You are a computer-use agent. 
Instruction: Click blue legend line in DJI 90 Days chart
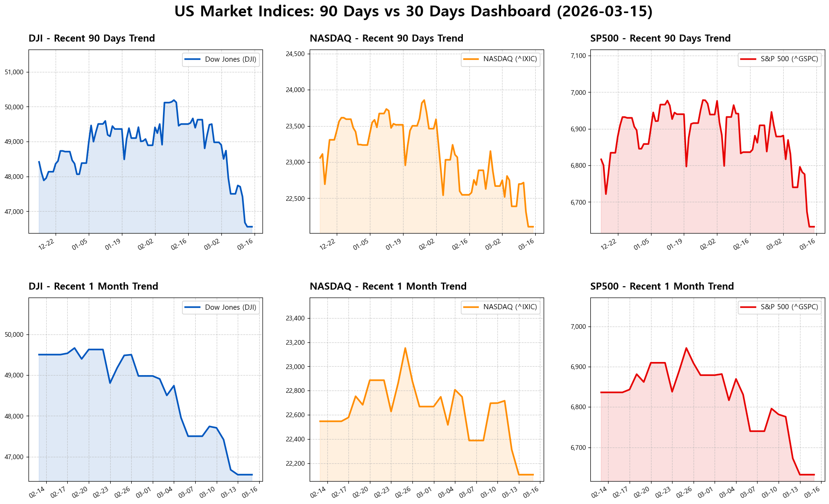(192, 59)
